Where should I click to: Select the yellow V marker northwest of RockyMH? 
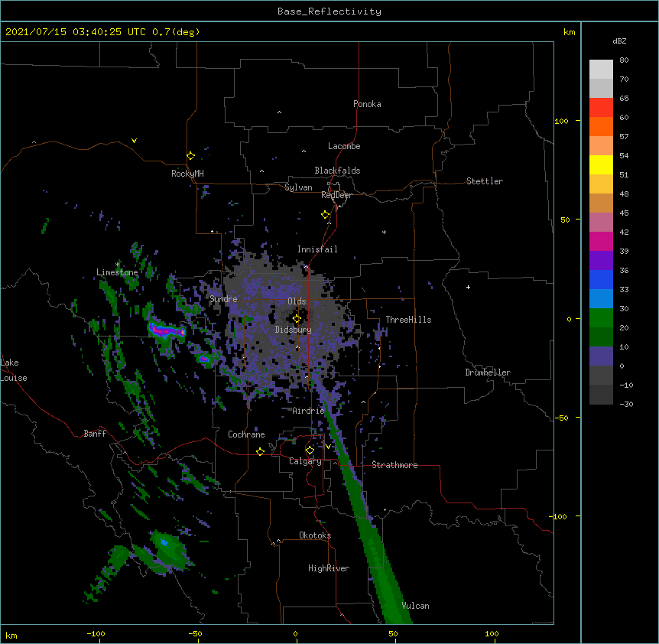tap(134, 141)
